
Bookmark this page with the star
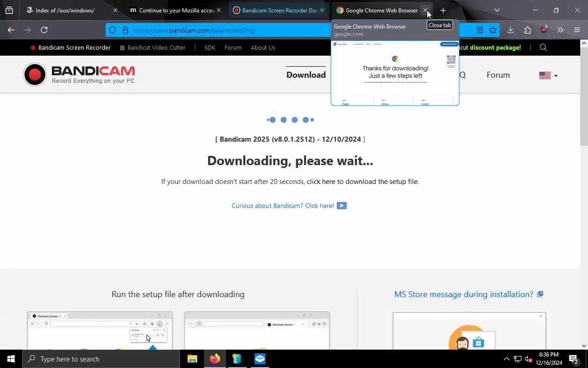pos(493,30)
